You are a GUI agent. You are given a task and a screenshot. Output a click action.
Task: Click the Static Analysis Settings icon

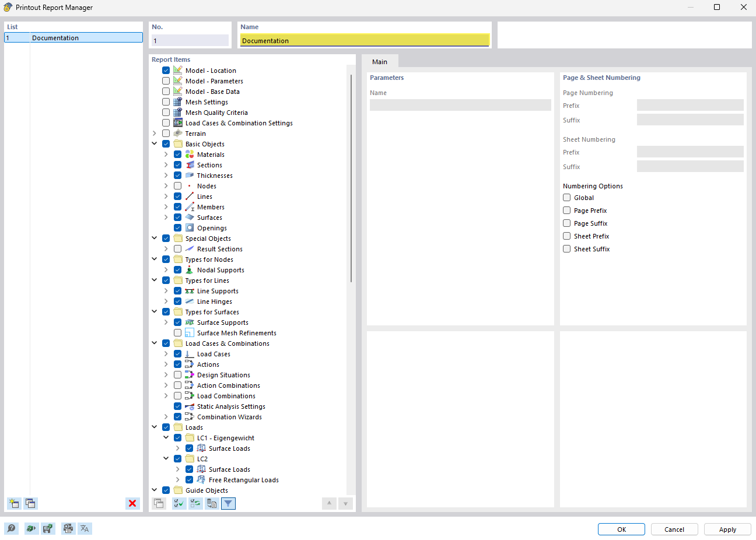tap(190, 406)
